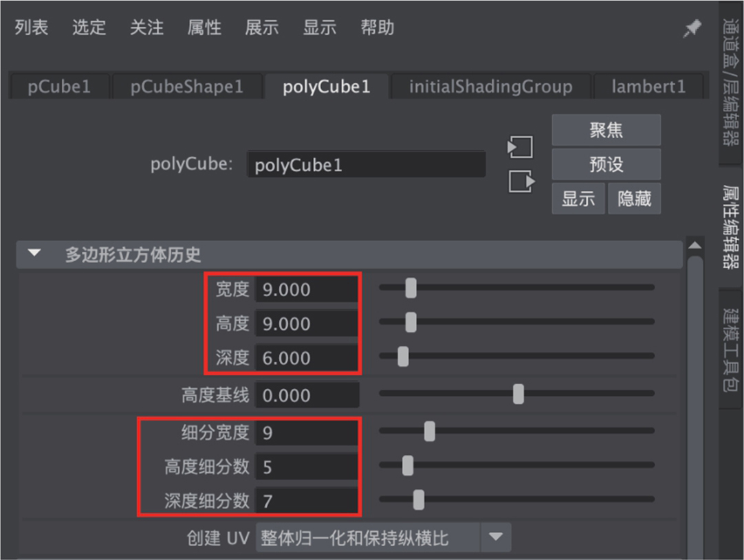Click the 宽度 slider handle
The width and height of the screenshot is (744, 560).
[411, 288]
